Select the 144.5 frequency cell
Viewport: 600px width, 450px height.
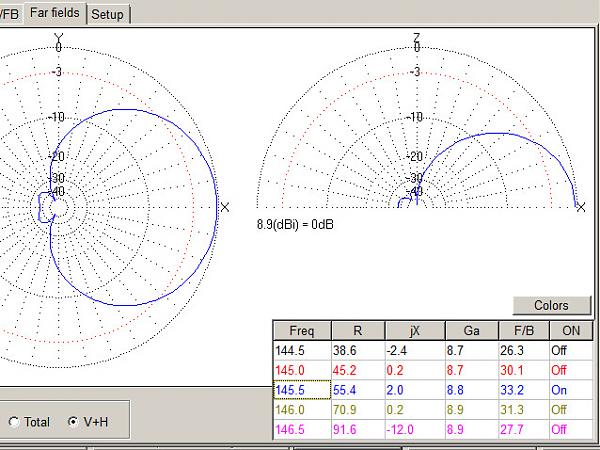click(x=302, y=351)
